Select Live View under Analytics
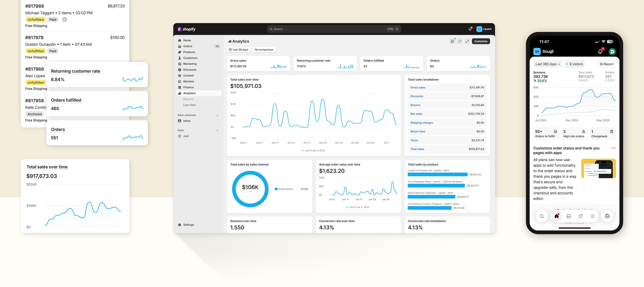Viewport: 644px width, 287px height. tap(189, 105)
